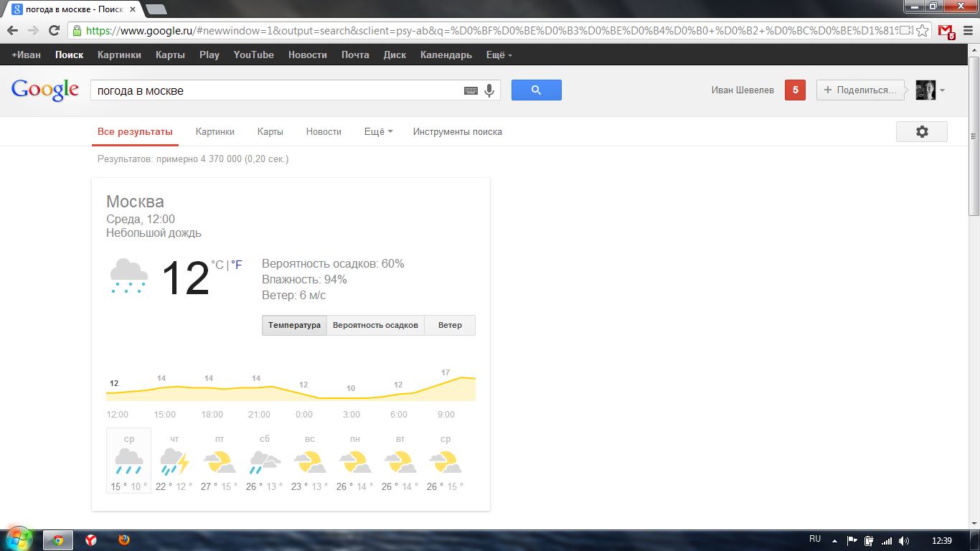Expand Ещё menu in the black Google bar
Screen dimensions: 980x551
499,55
